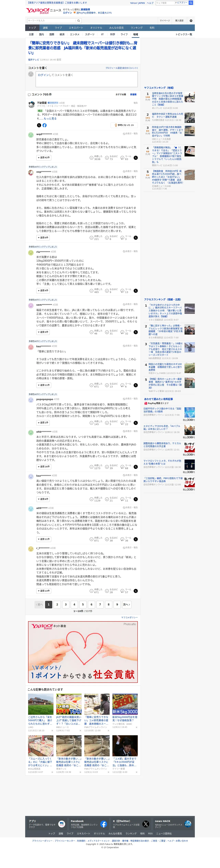This screenshot has height=868, width=220.
Task: Select the スポーツ category tab
Action: tap(89, 34)
